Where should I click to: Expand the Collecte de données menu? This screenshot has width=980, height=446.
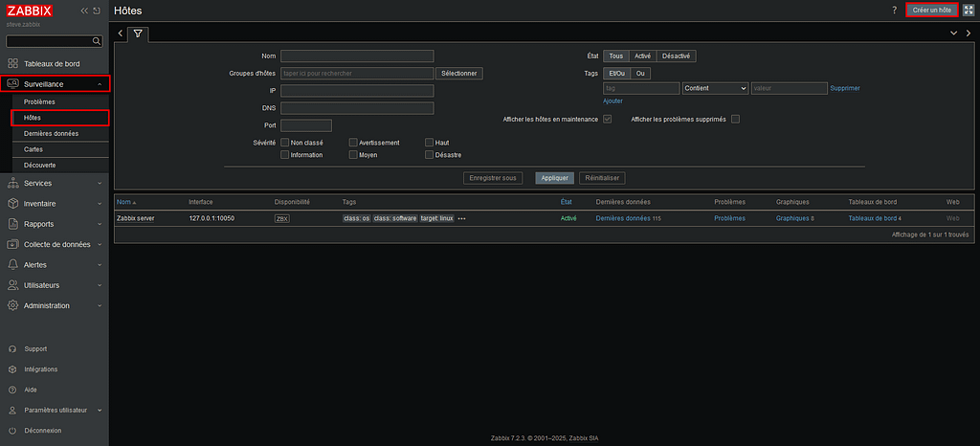pos(56,244)
